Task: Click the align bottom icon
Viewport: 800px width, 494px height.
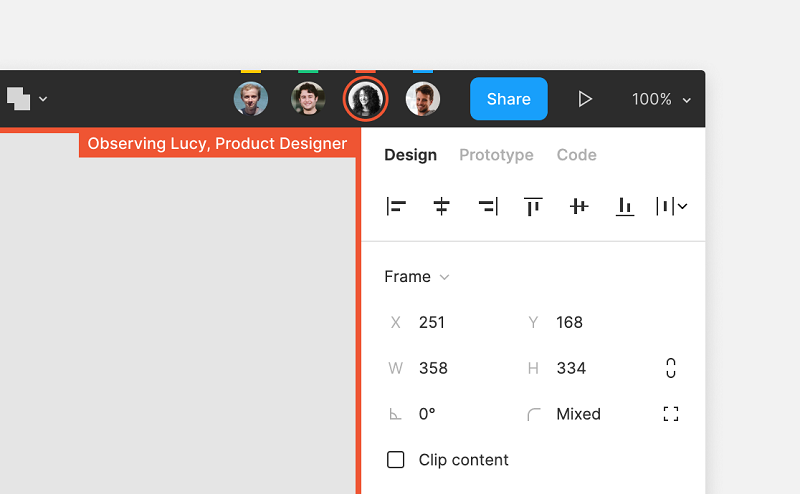Action: [x=625, y=207]
